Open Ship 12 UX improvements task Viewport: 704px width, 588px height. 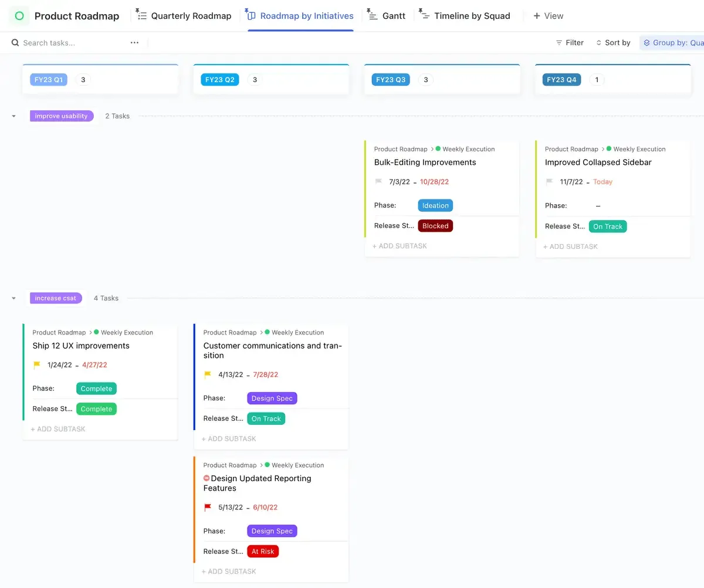click(x=81, y=346)
